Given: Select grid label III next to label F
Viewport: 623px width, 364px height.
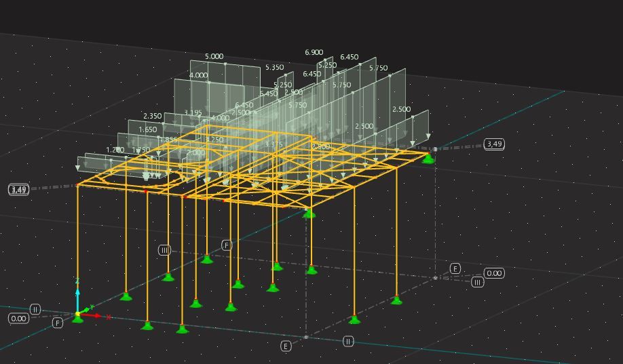Looking at the screenshot, I should pos(164,250).
